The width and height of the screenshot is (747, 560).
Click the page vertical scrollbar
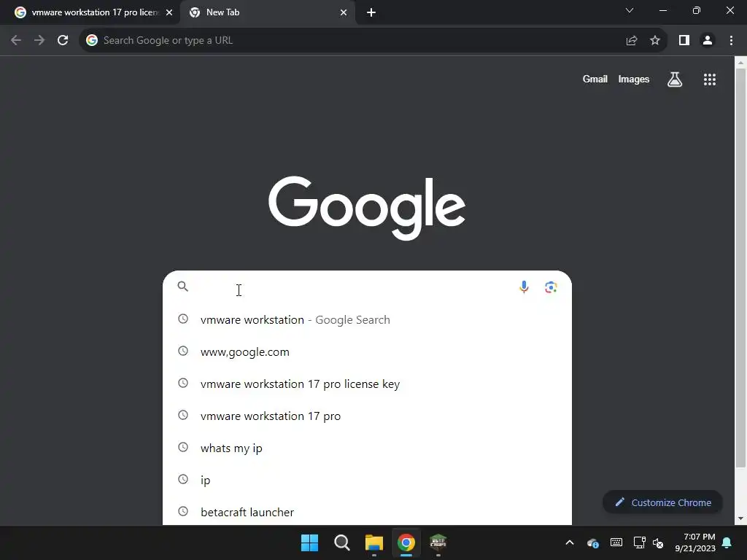[x=740, y=268]
